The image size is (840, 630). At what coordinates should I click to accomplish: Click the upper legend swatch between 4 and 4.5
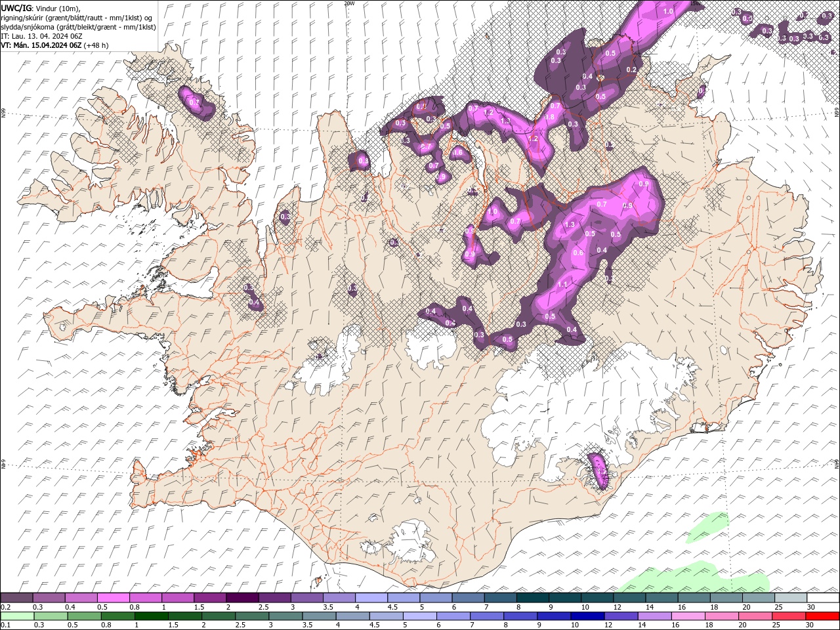(x=371, y=598)
